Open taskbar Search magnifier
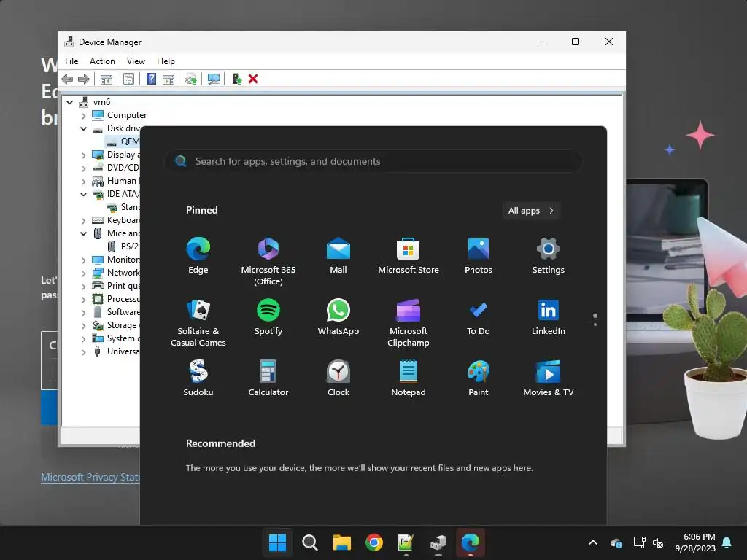 coord(309,542)
